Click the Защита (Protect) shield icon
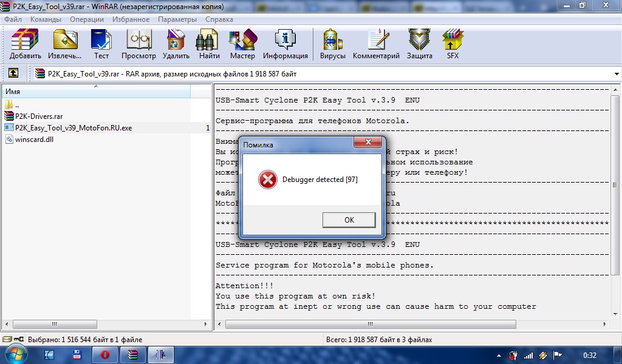622x364 pixels. point(419,44)
